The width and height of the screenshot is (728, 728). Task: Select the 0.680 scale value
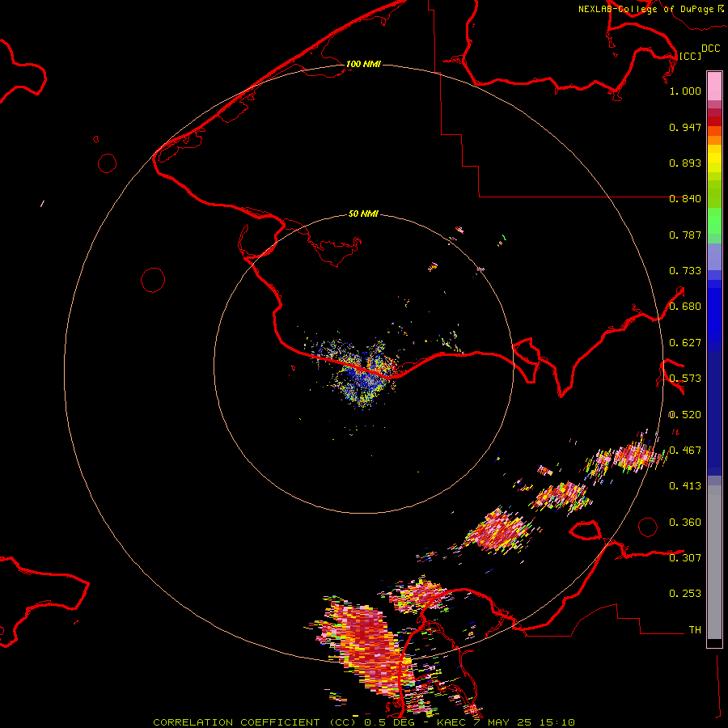[x=685, y=307]
